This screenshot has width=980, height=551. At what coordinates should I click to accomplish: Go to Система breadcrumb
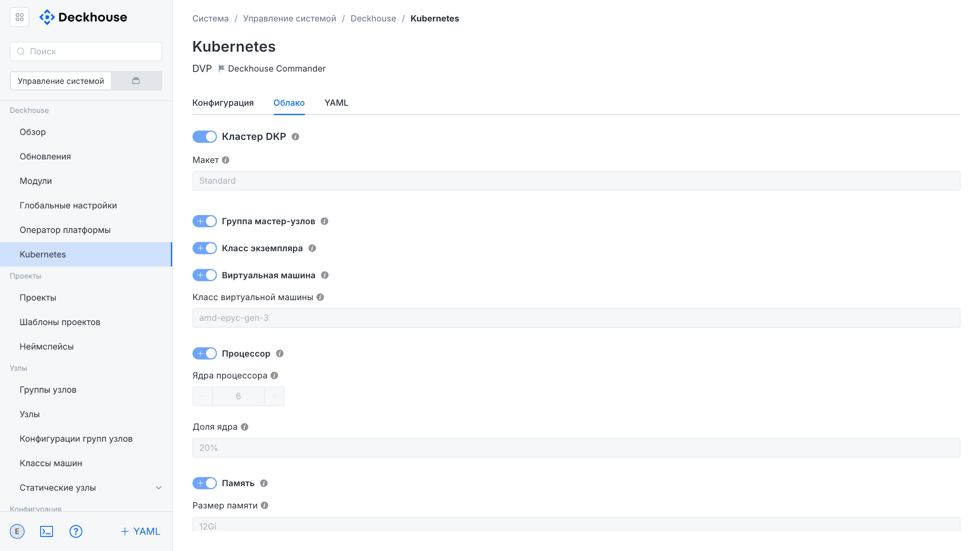(210, 19)
